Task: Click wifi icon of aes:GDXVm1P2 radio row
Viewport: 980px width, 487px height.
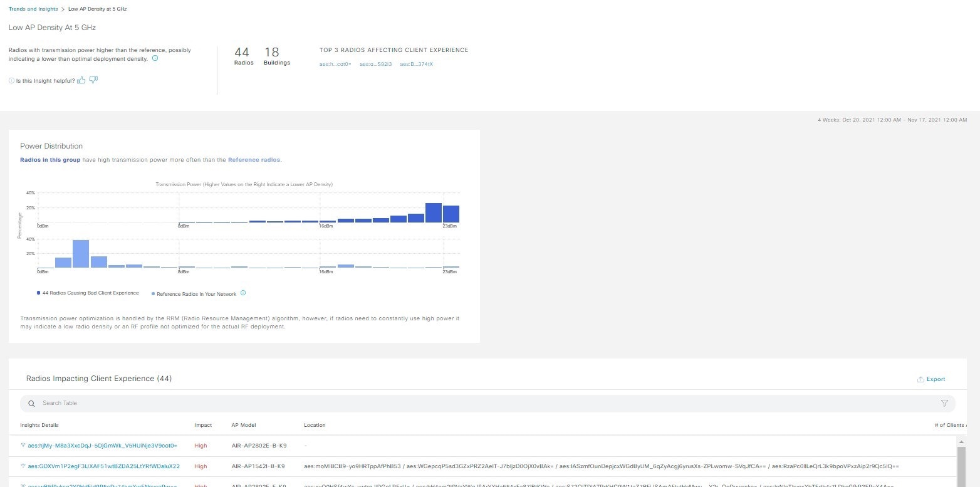Action: 23,466
